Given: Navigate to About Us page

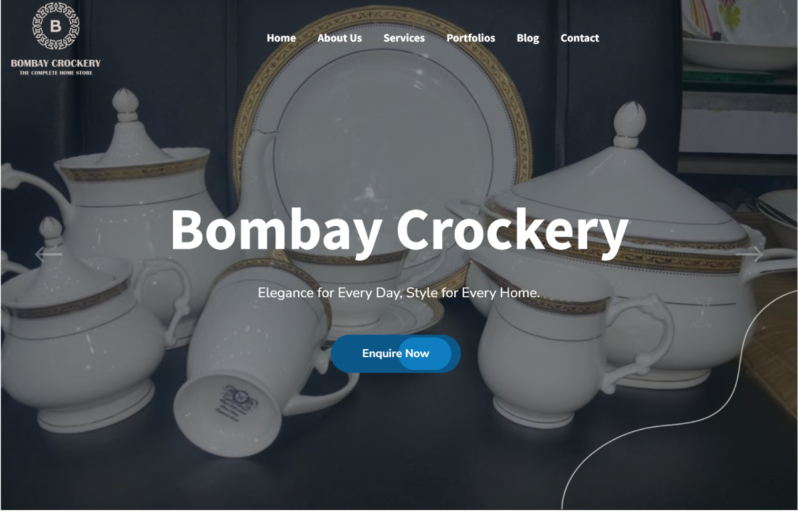Looking at the screenshot, I should tap(340, 38).
